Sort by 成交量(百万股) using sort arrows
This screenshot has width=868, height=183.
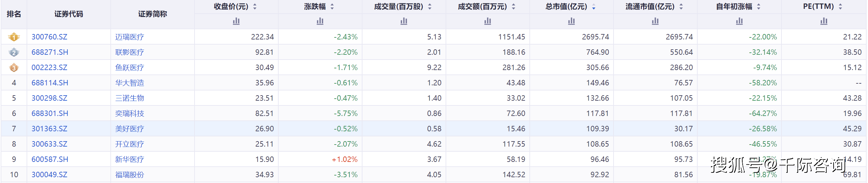click(x=430, y=6)
